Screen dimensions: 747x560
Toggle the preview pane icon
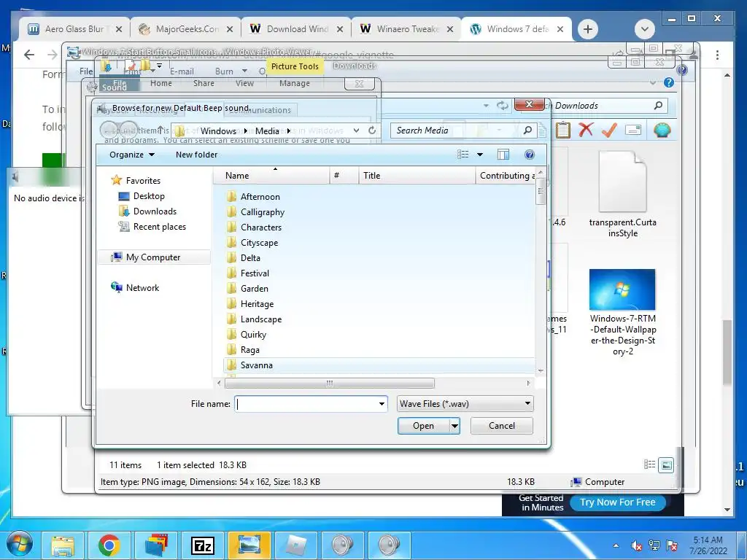(503, 155)
